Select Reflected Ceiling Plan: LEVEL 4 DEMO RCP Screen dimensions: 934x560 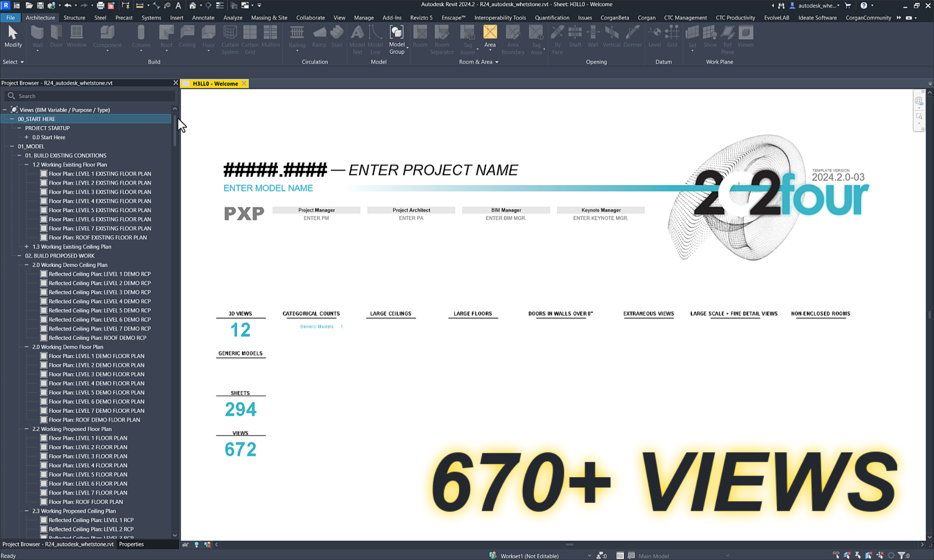(x=99, y=301)
